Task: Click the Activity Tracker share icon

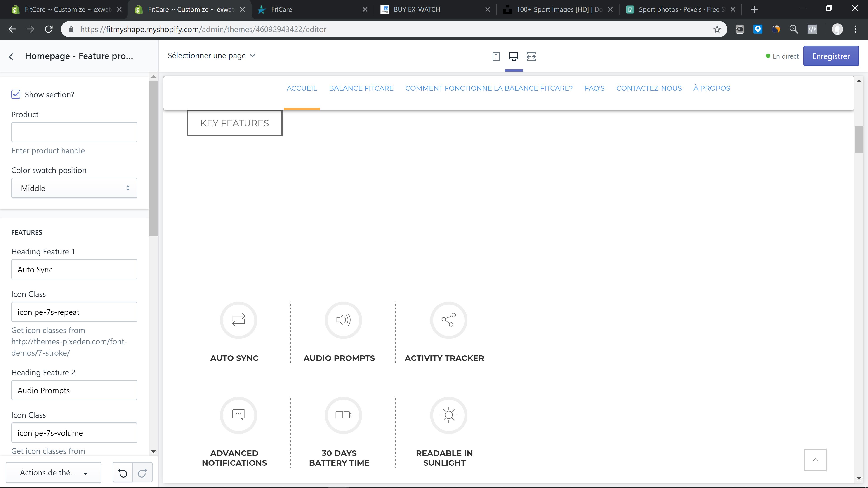Action: 448,320
